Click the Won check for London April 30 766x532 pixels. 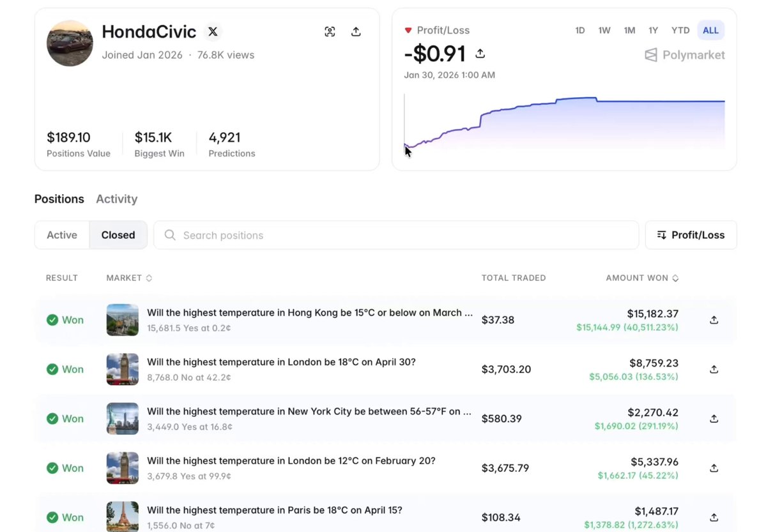pyautogui.click(x=52, y=369)
